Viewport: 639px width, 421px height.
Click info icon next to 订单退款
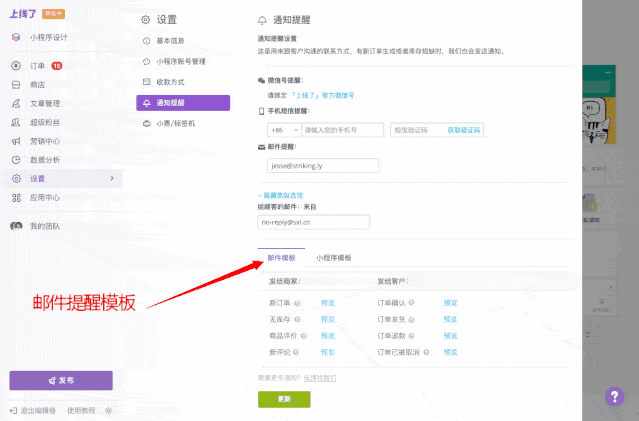411,336
